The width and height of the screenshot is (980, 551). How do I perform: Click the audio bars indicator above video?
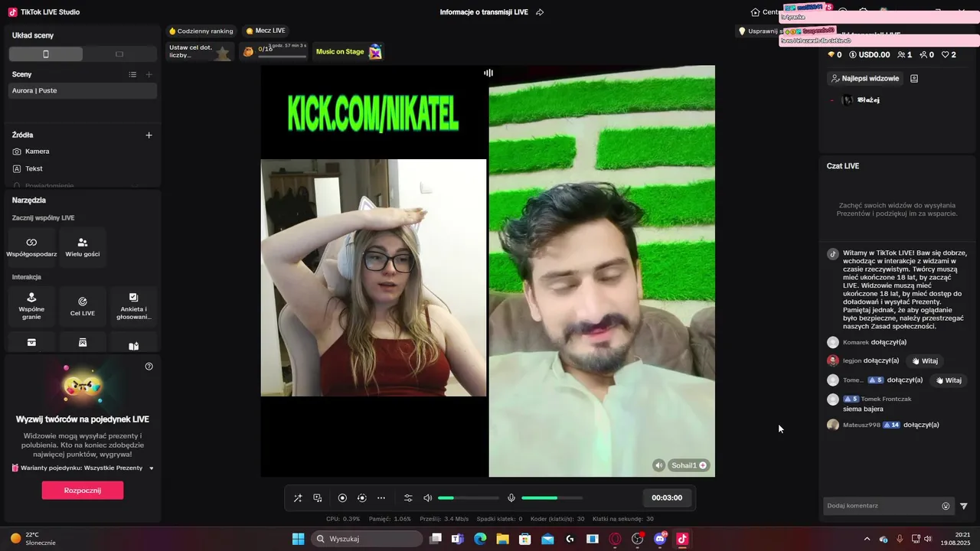point(488,73)
